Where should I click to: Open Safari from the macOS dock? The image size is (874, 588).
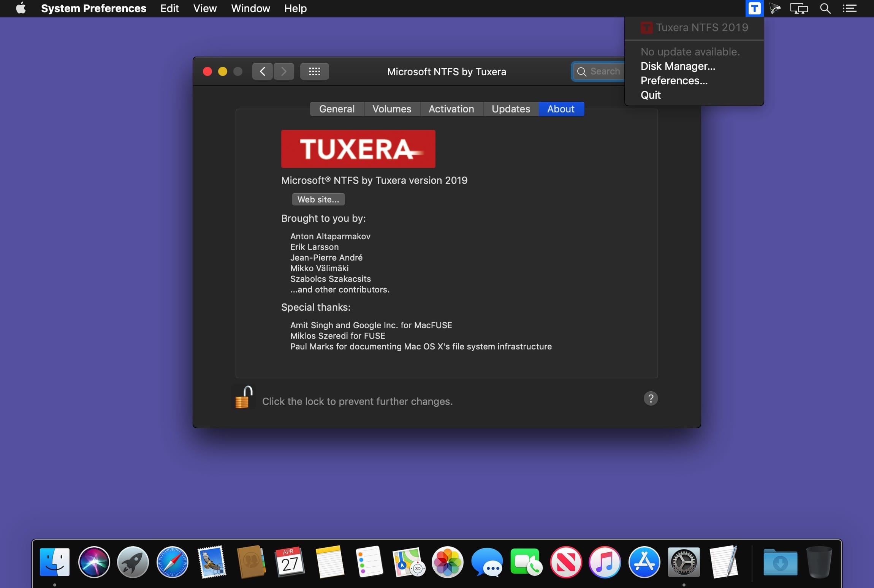coord(173,562)
